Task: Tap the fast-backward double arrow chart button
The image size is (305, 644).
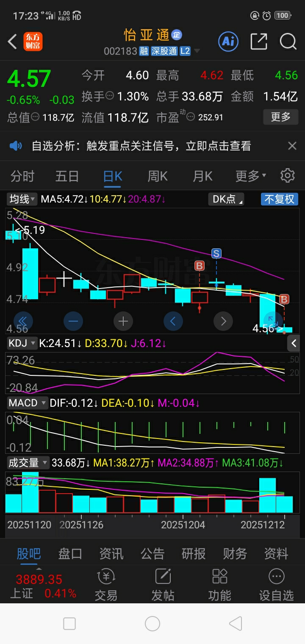Action: (x=23, y=321)
